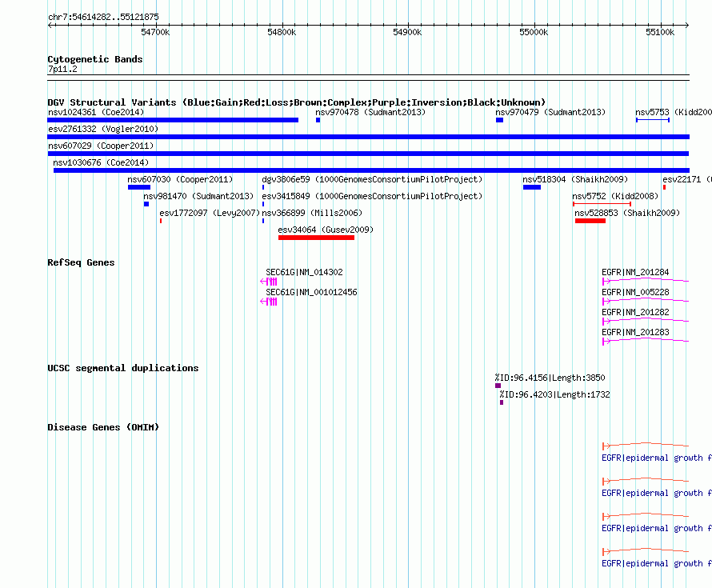The image size is (712, 588).
Task: Open the DGV Structural Variants track title
Action: tap(297, 102)
